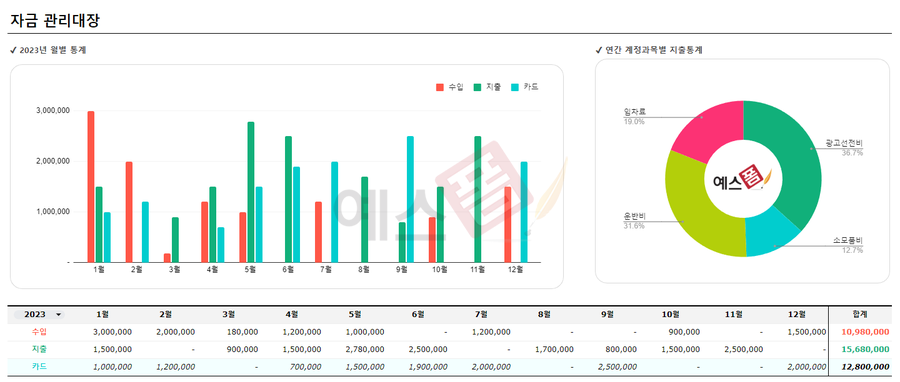Click the 31.6% label for 운반비

634,226
